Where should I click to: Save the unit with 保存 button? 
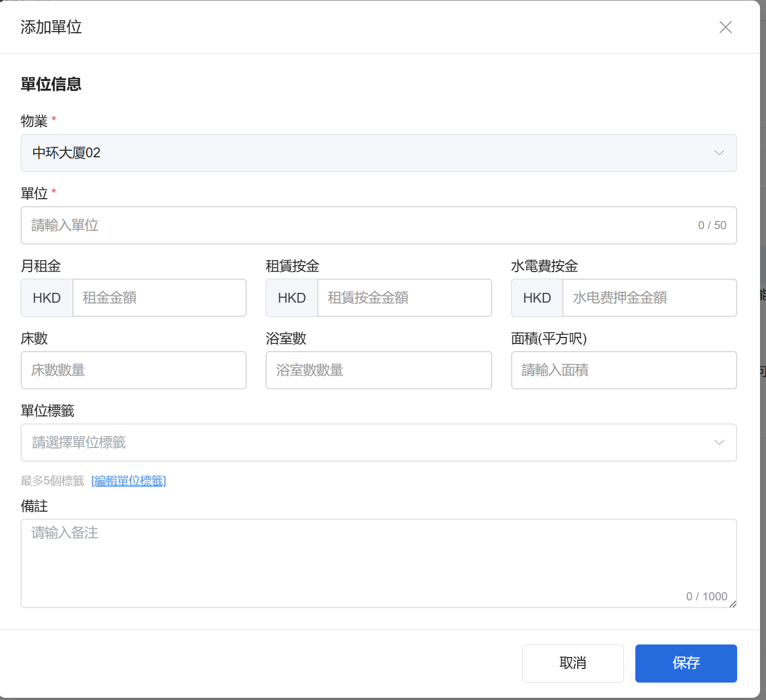click(x=685, y=663)
